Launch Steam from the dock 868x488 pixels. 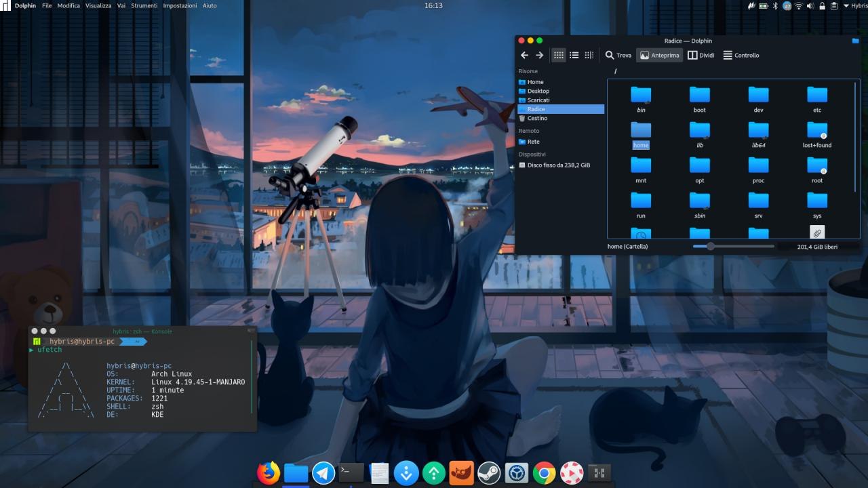pyautogui.click(x=489, y=472)
